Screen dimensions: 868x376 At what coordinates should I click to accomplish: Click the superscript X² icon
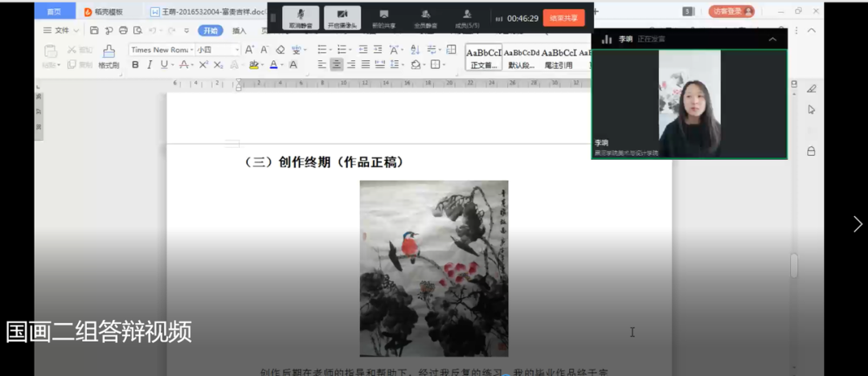coord(203,65)
